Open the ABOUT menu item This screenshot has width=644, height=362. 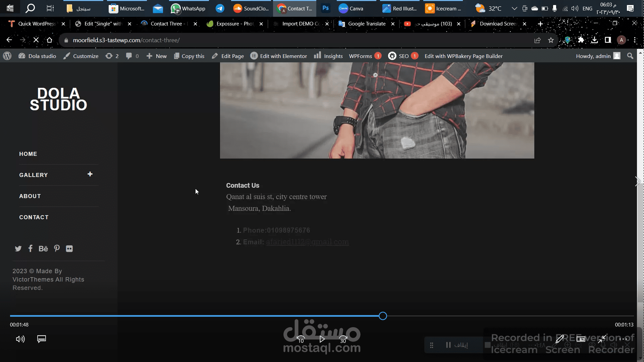point(30,196)
